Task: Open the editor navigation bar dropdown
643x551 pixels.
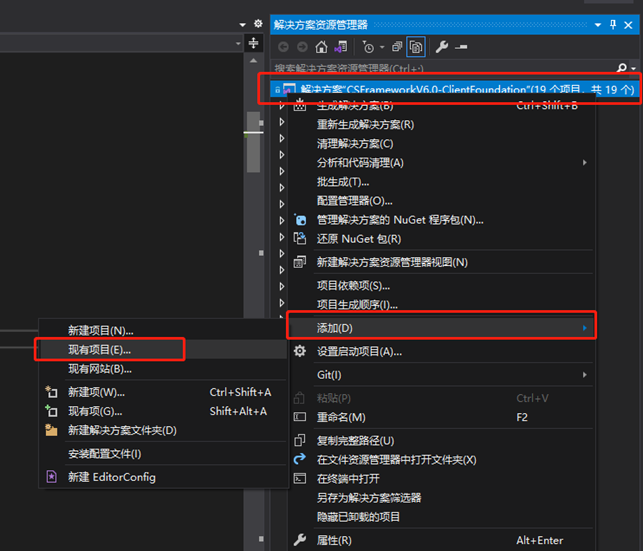Action: point(238,43)
